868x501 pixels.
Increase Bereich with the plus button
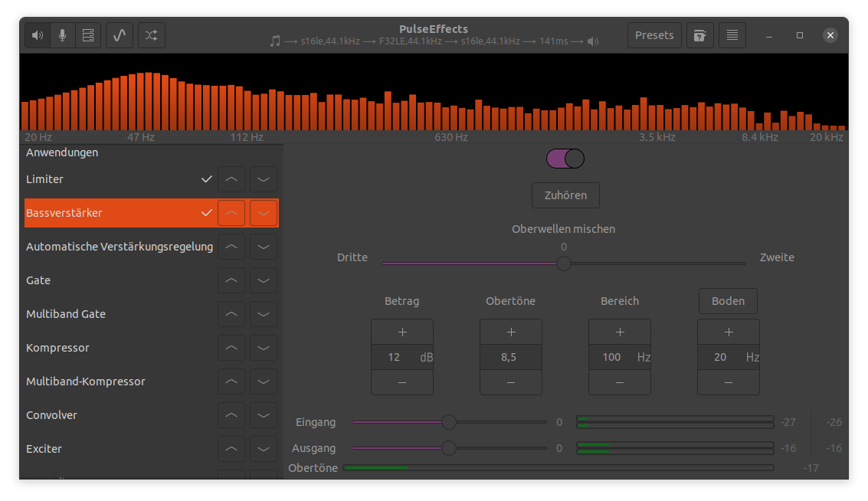coord(620,332)
